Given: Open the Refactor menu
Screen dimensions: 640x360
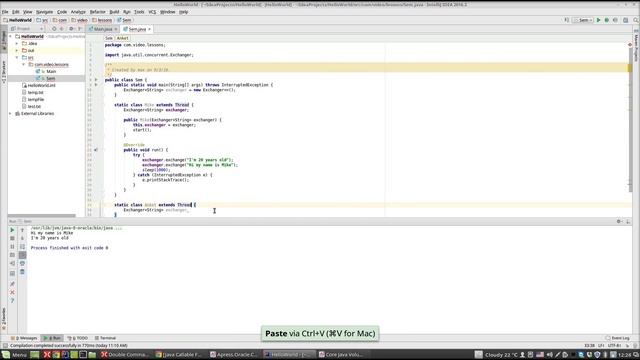Looking at the screenshot, I should coord(97,12).
